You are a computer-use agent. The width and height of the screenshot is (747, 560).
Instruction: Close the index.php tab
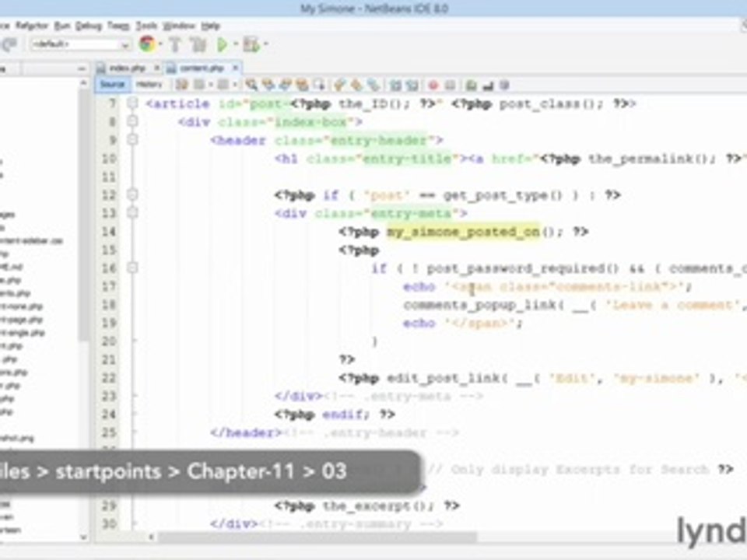(x=156, y=68)
